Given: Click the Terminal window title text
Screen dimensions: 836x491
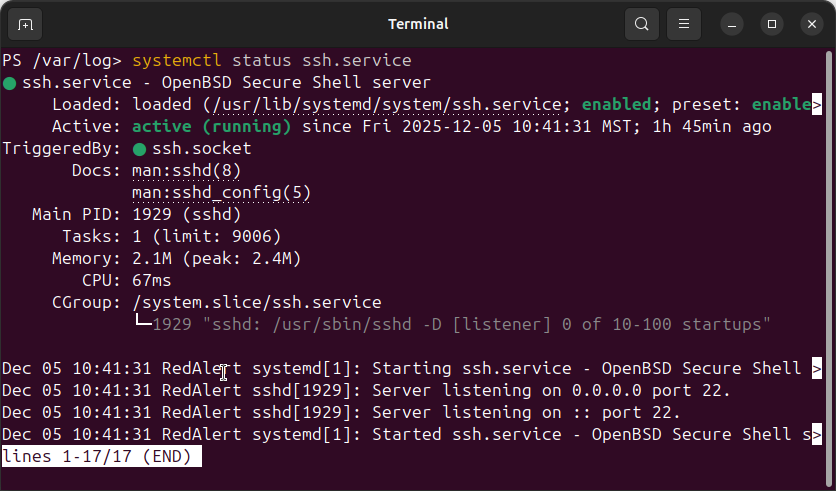Looking at the screenshot, I should tap(418, 23).
